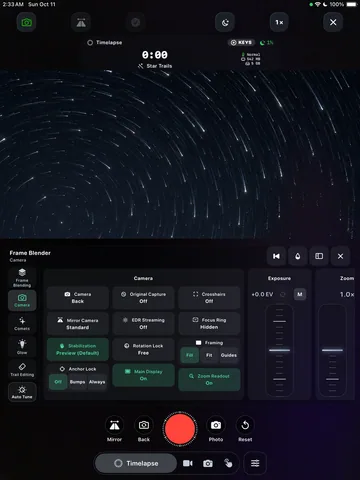Viewport: 360px width, 480px height.
Task: Tap the Mirror button near shutter
Action: [x=114, y=429]
